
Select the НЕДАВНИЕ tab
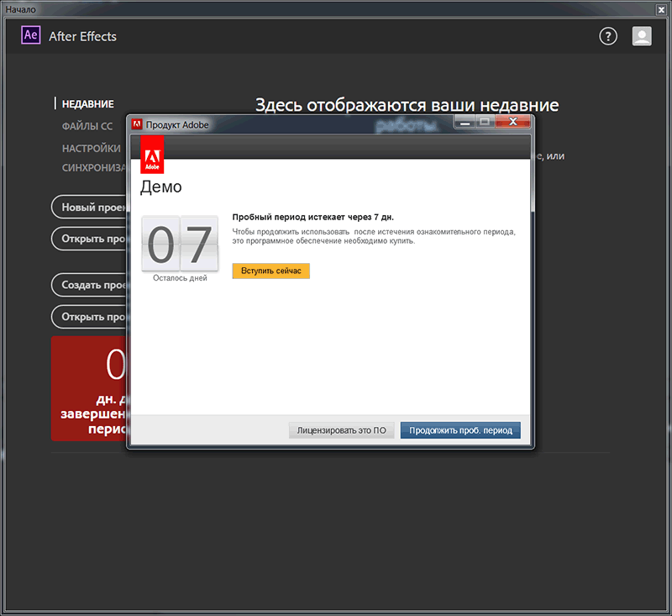[x=88, y=104]
